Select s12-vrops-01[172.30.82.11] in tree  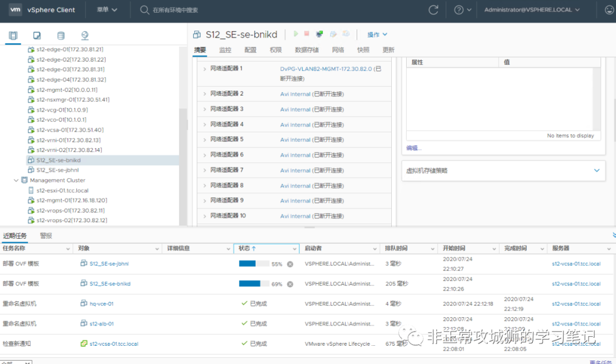pos(70,210)
